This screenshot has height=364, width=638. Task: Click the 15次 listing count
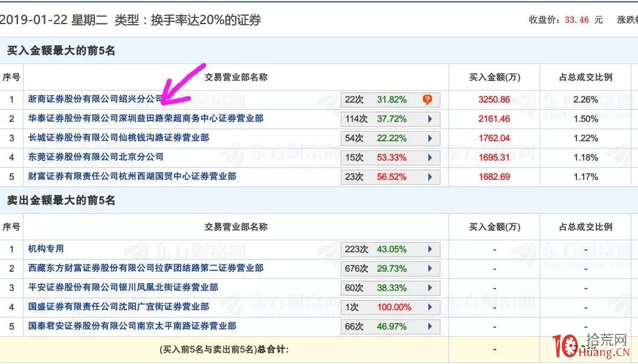coord(354,158)
